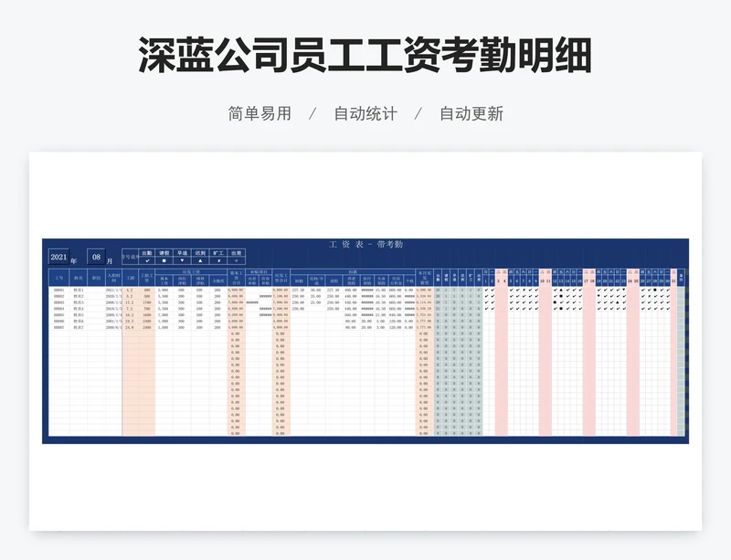Select the plus symbol under 出差
Viewport: 731px width, 560px height.
(x=237, y=260)
